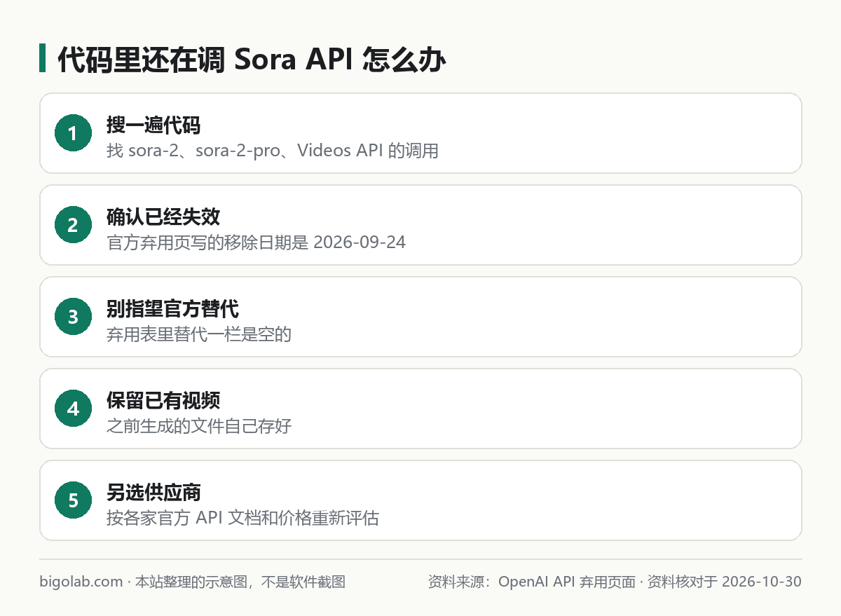Click the green badge numbered 2

(x=73, y=225)
